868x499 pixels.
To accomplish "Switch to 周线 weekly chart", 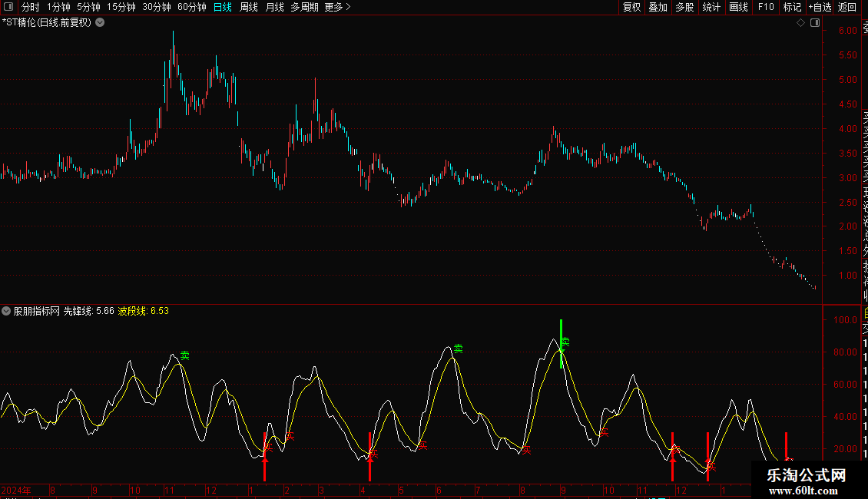I will click(x=249, y=7).
